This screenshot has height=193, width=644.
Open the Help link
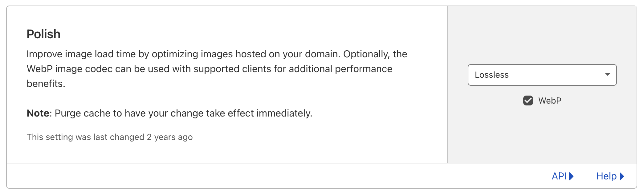(610, 176)
